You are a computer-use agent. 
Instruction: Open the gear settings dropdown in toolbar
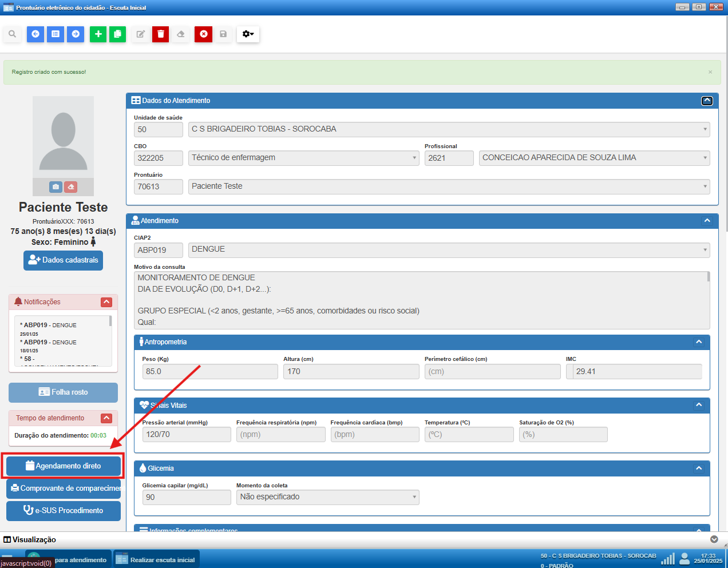tap(248, 34)
